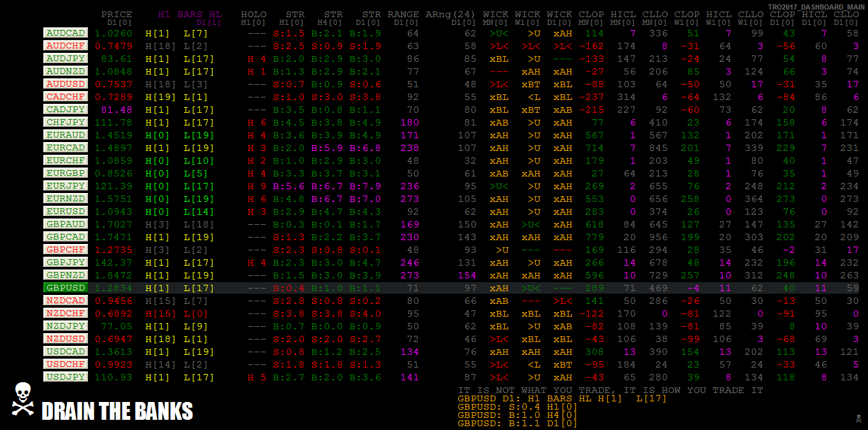Viewport: 868px width, 430px height.
Task: Select the USDCAD symbol button
Action: tap(66, 351)
